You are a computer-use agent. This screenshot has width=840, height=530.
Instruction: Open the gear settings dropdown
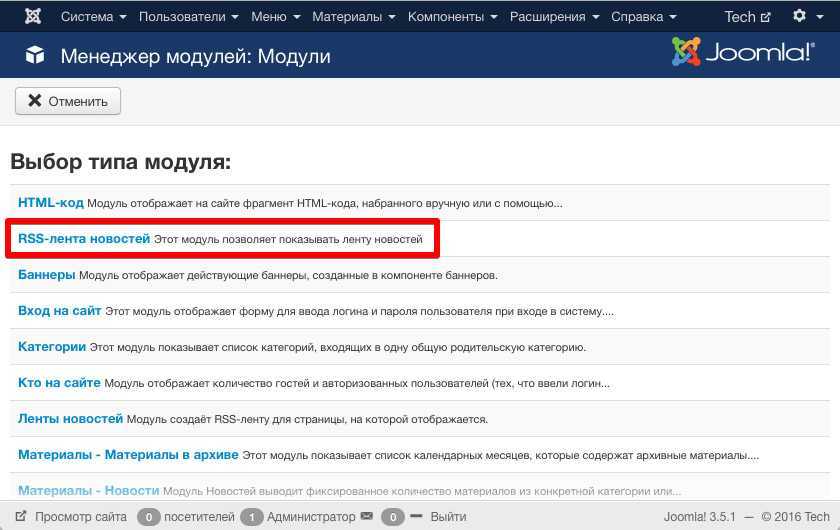click(x=804, y=17)
